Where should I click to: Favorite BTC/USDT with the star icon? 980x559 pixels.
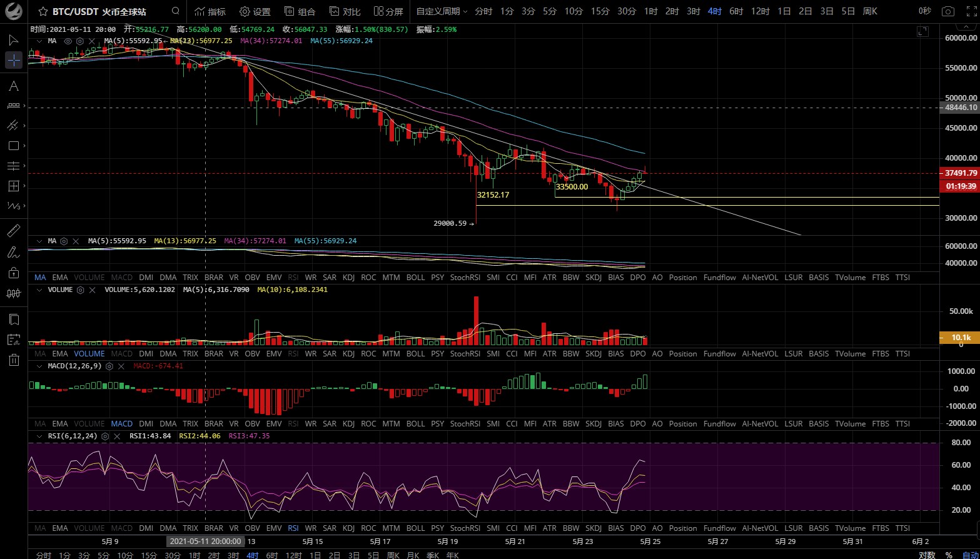tap(43, 12)
